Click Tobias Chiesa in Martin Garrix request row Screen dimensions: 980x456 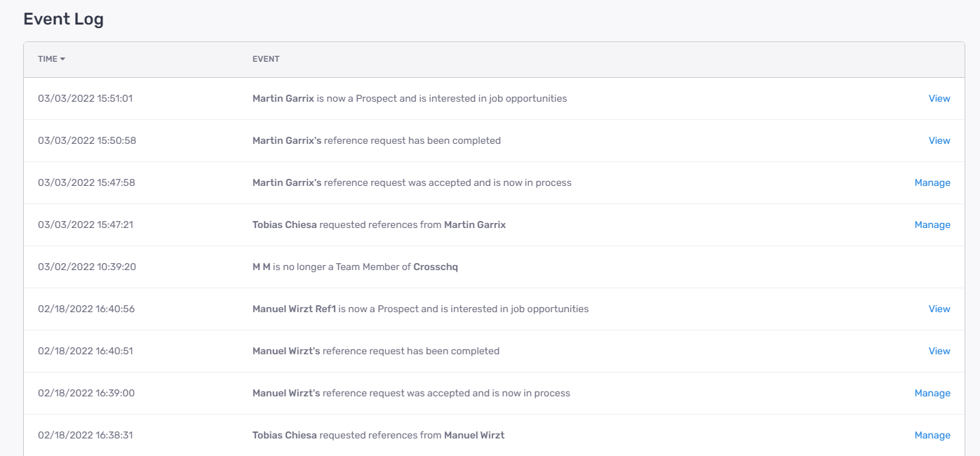pyautogui.click(x=285, y=224)
